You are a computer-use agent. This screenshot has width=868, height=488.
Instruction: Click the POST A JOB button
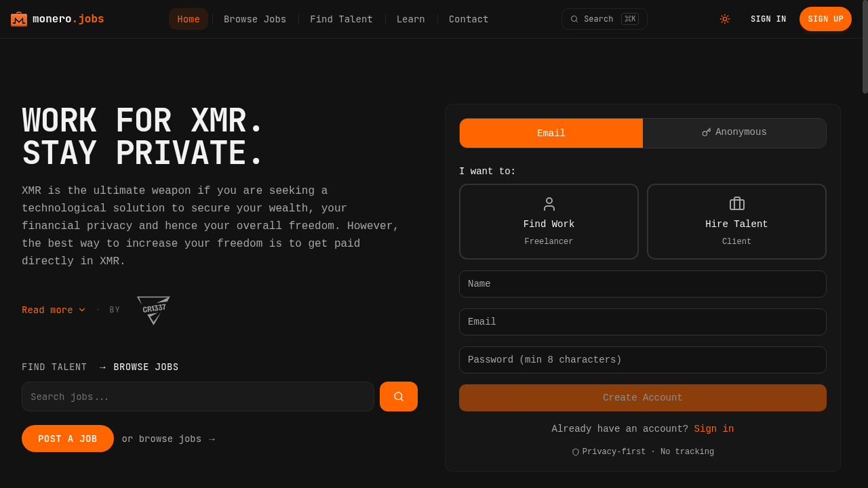click(x=68, y=439)
